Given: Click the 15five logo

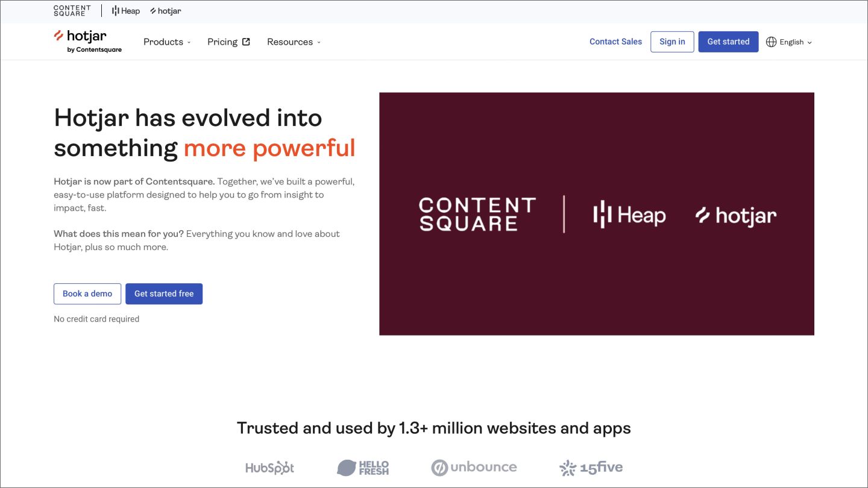Looking at the screenshot, I should click(x=590, y=468).
